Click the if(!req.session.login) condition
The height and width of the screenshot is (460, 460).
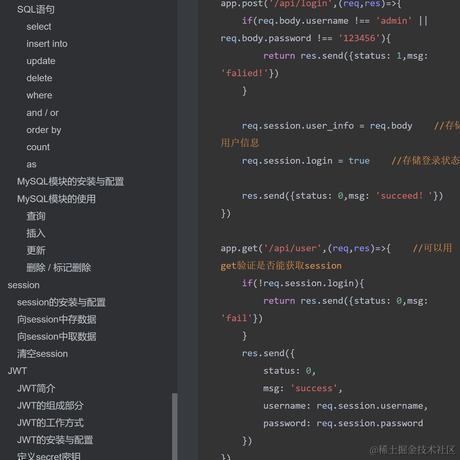pos(303,283)
